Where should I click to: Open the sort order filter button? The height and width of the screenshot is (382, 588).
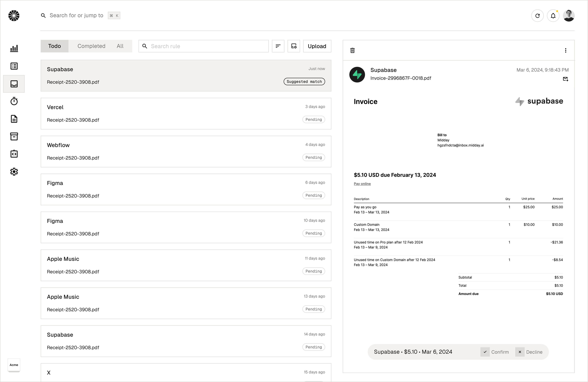278,46
